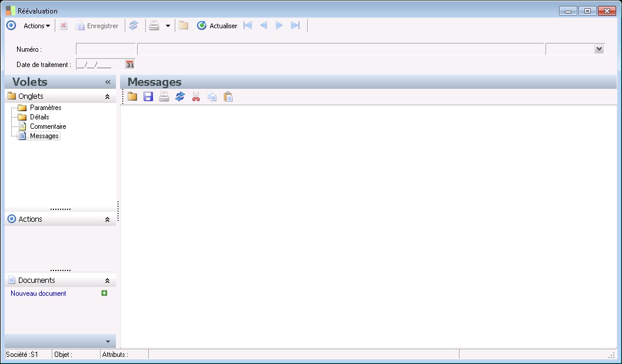Collapse the Documents panel section
Image resolution: width=622 pixels, height=364 pixels.
107,280
